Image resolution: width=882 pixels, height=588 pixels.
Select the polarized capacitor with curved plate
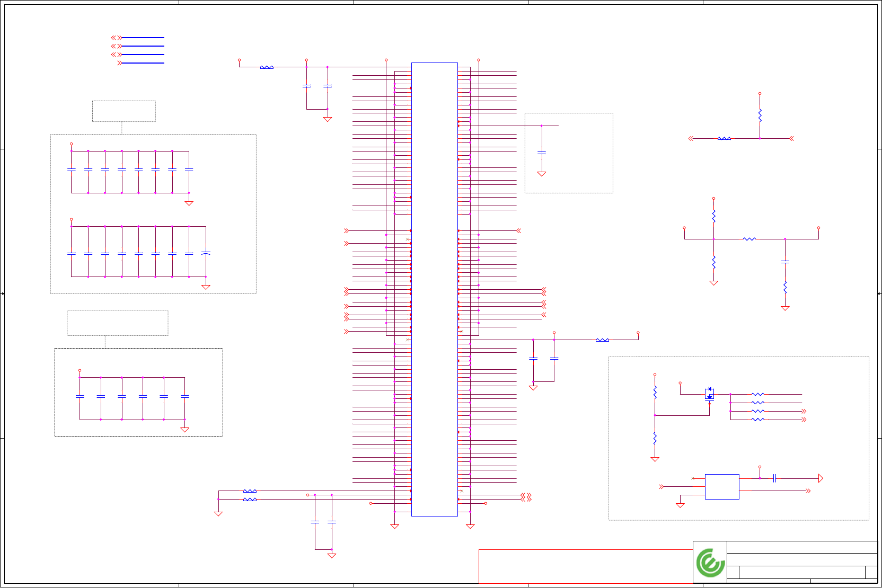tap(206, 253)
